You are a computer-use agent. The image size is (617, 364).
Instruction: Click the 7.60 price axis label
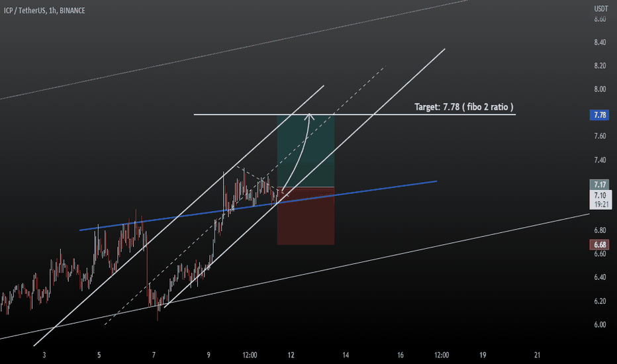click(x=600, y=136)
